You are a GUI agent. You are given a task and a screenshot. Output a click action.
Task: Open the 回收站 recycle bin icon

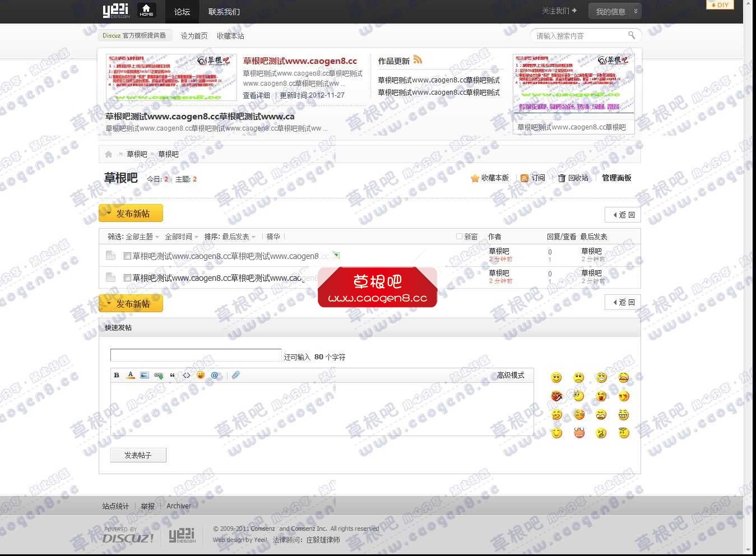pyautogui.click(x=562, y=178)
